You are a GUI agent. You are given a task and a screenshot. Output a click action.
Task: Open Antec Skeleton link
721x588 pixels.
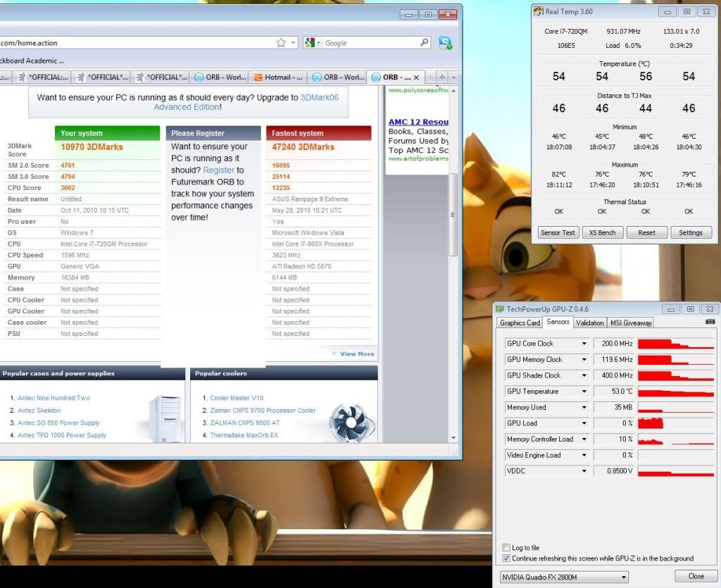tap(39, 411)
